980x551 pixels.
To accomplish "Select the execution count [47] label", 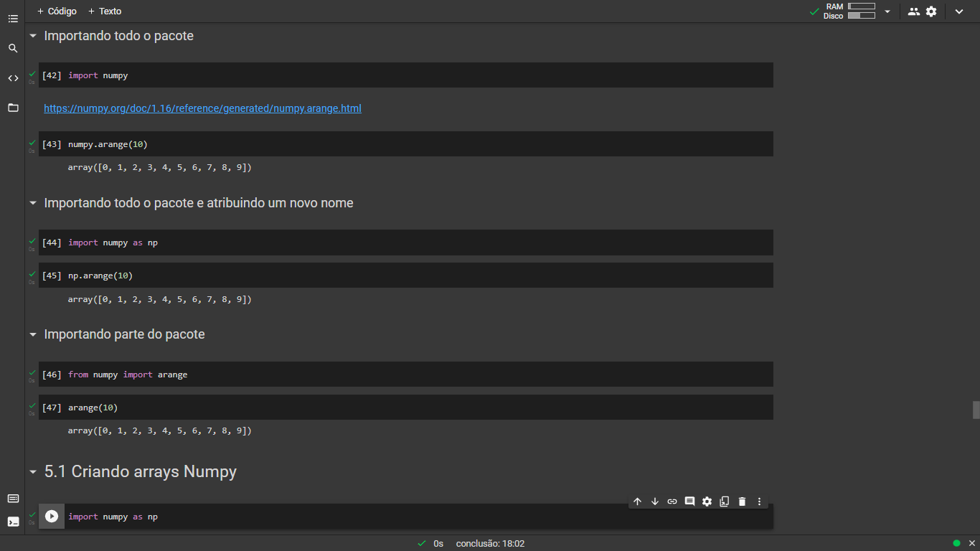I will [52, 408].
